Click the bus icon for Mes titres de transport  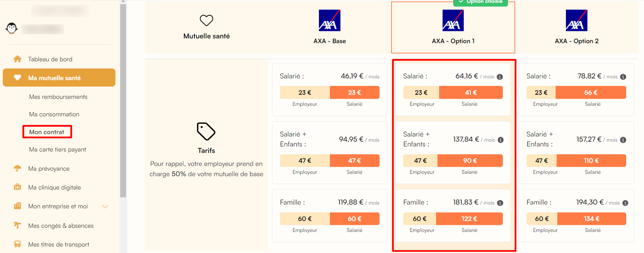[x=17, y=244]
